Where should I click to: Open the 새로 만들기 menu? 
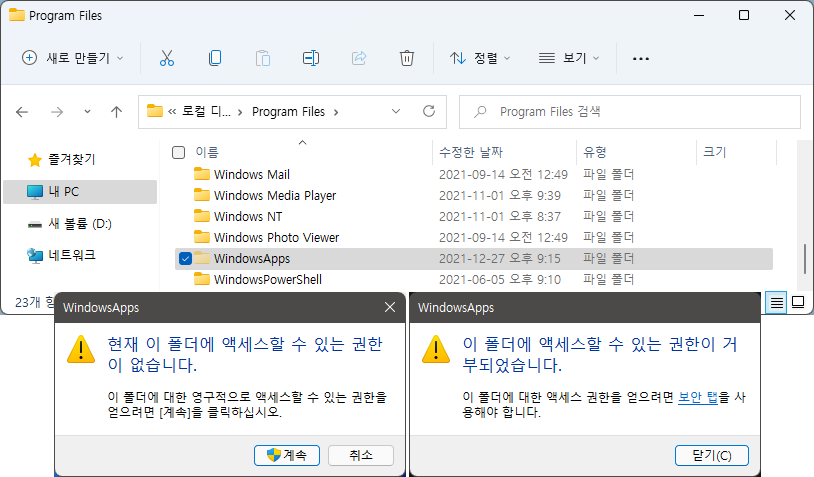point(73,58)
